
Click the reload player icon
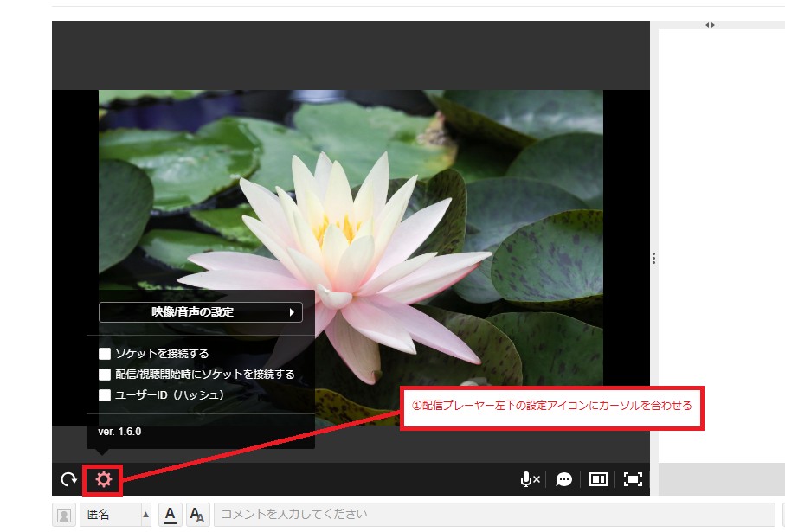tap(68, 479)
